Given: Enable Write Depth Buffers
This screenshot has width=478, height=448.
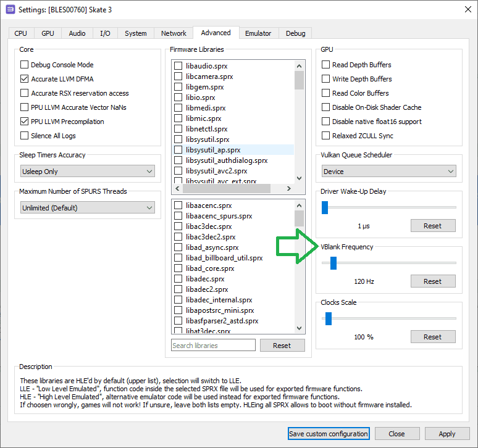Looking at the screenshot, I should [x=326, y=79].
